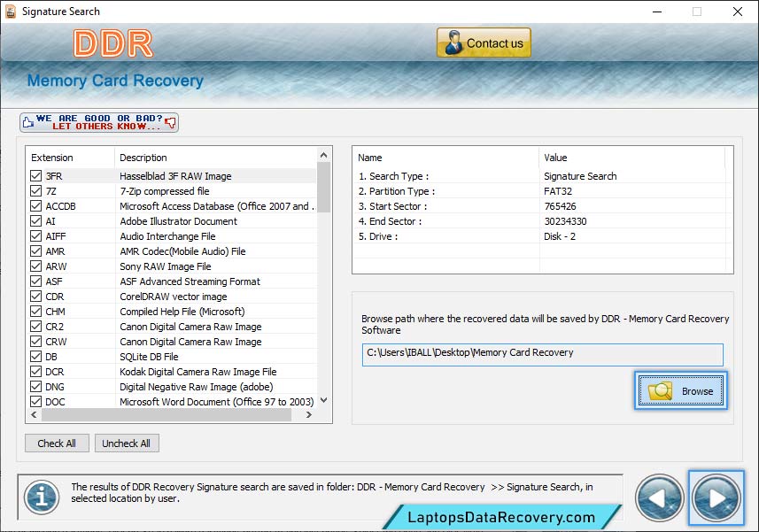The height and width of the screenshot is (532, 759).
Task: Click Check All button
Action: [x=57, y=443]
